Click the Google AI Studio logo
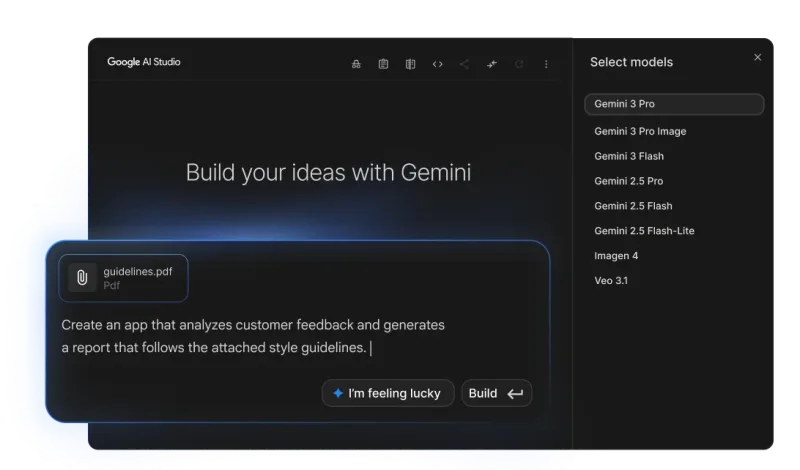This screenshot has width=800, height=470. [x=143, y=62]
